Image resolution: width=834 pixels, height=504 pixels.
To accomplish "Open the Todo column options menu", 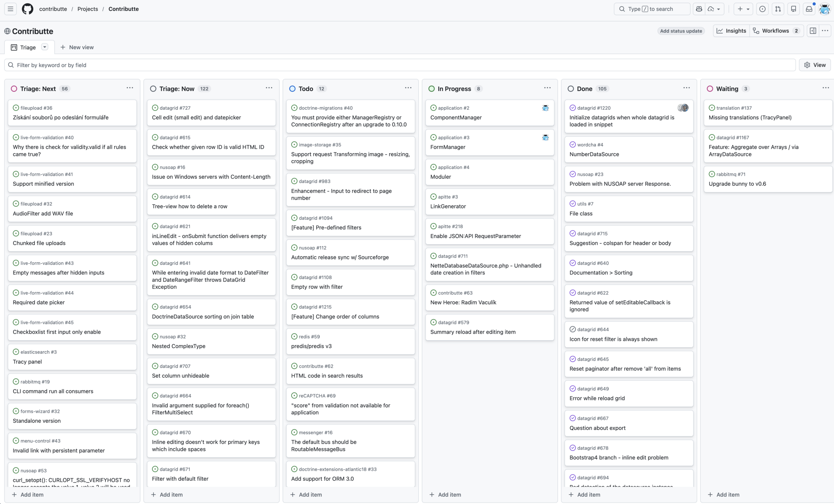I will (408, 88).
